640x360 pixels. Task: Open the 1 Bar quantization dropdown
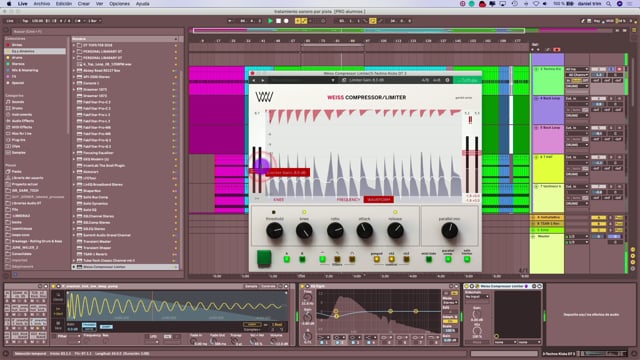tap(94, 21)
